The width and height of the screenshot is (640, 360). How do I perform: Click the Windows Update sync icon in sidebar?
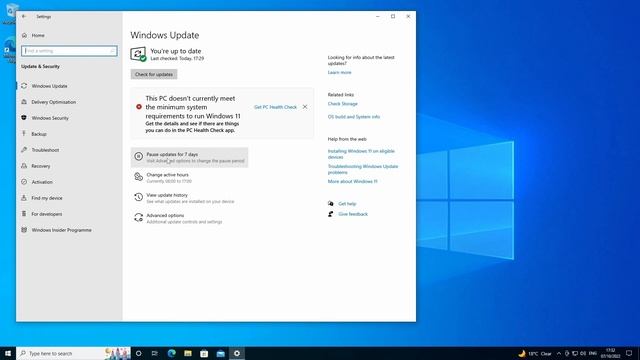24,86
